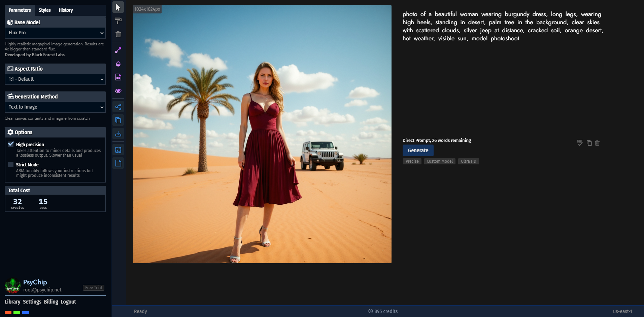
Task: Click the PsyChip avatar image
Action: 13,286
